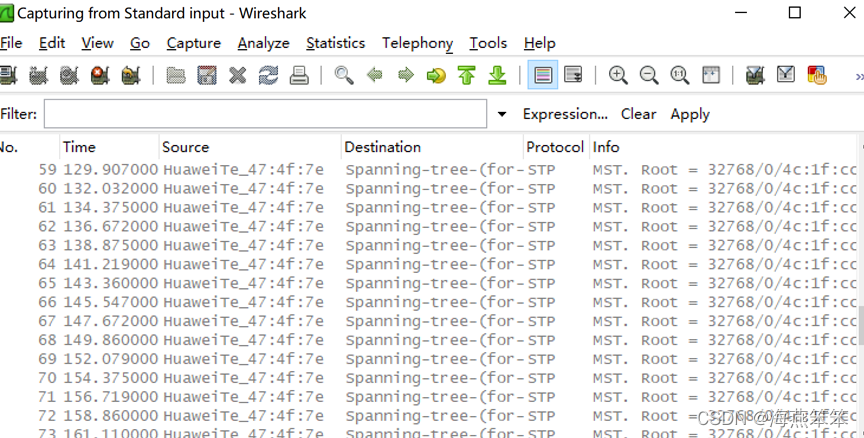Image resolution: width=864 pixels, height=438 pixels.
Task: Open capture options from the toolbar
Action: tap(39, 75)
